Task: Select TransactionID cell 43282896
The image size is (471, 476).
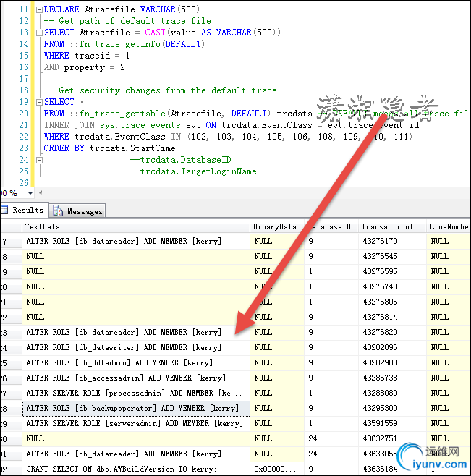Action: 392,347
